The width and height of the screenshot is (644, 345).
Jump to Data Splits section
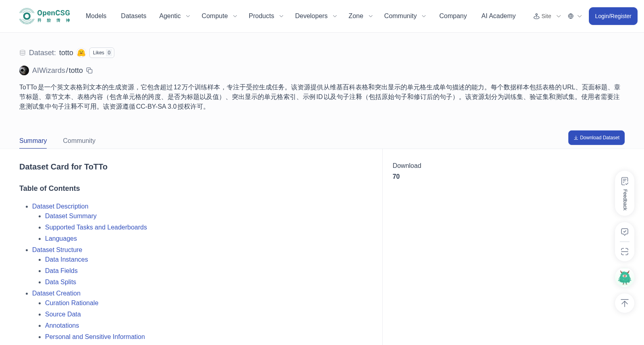coord(60,282)
